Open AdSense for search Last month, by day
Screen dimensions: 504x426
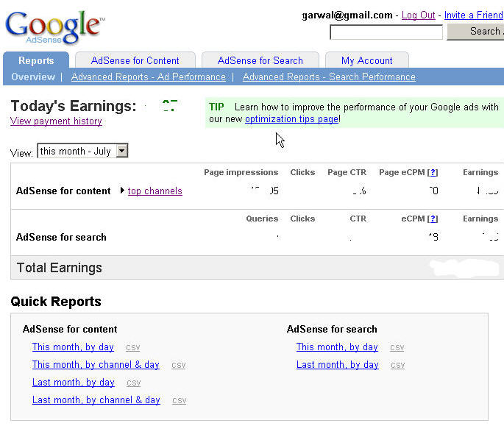tap(337, 365)
